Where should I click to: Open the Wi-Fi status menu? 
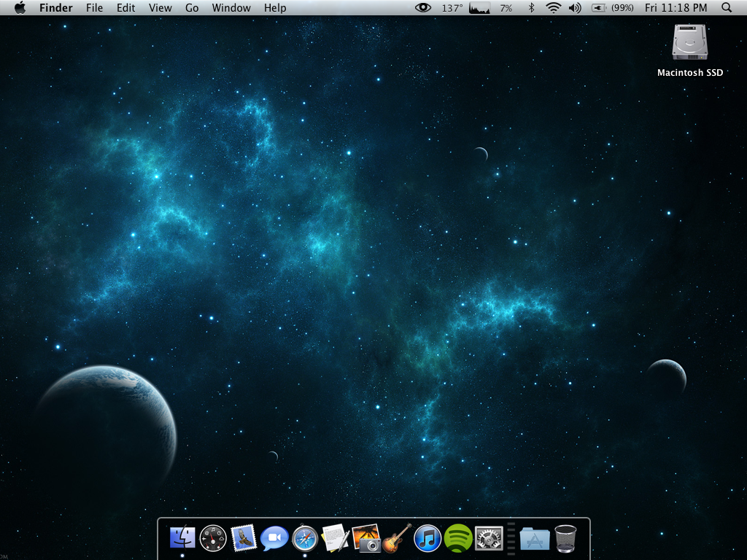(553, 7)
